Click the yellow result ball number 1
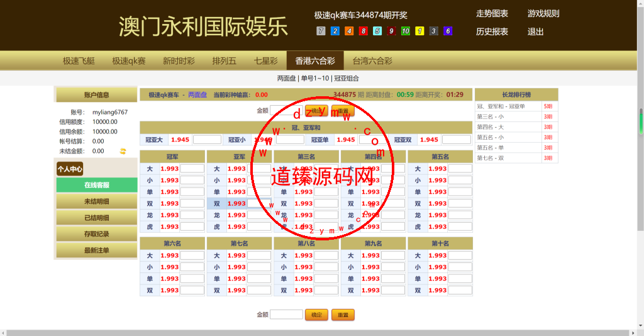 click(x=419, y=31)
